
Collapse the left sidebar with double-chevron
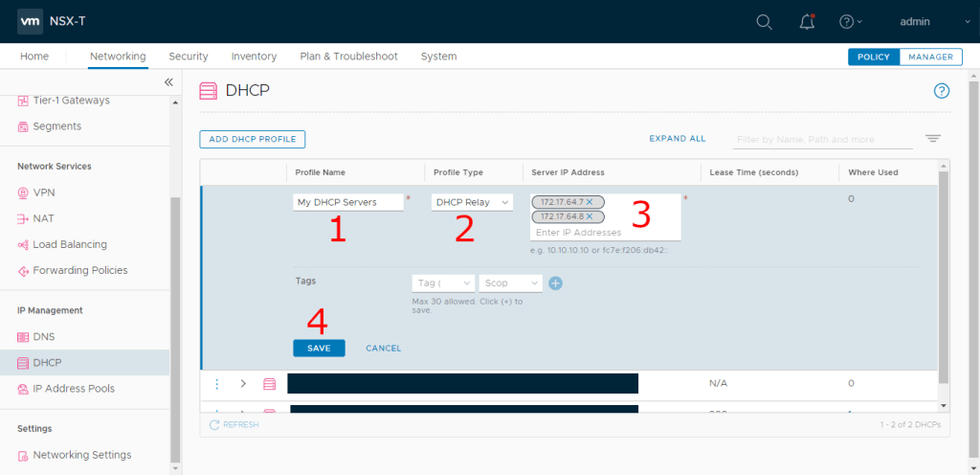(x=168, y=82)
